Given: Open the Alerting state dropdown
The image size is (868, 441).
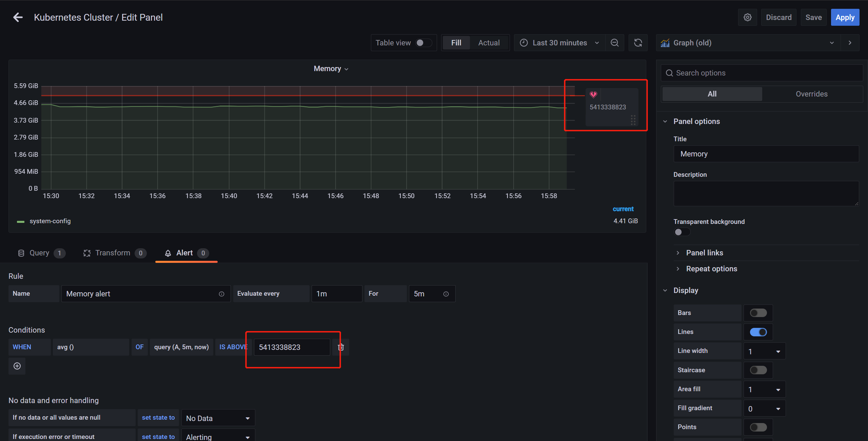Looking at the screenshot, I should 218,436.
